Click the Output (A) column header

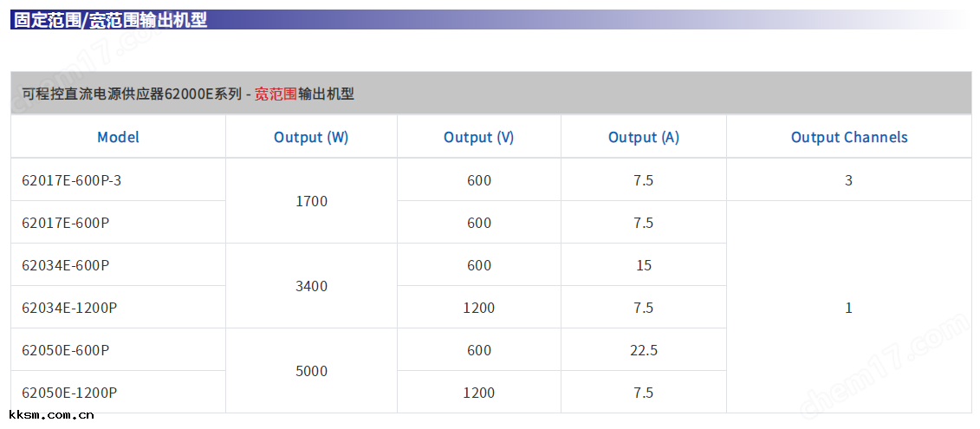[643, 137]
